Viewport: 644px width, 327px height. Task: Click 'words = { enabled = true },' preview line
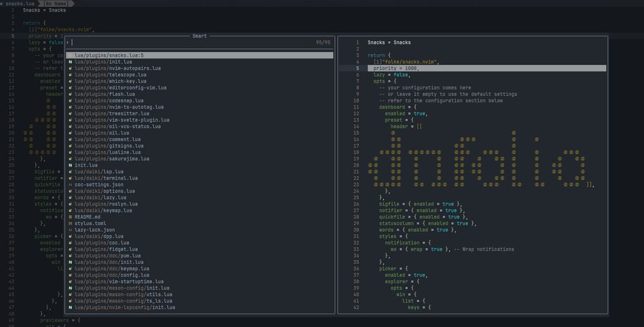418,230
